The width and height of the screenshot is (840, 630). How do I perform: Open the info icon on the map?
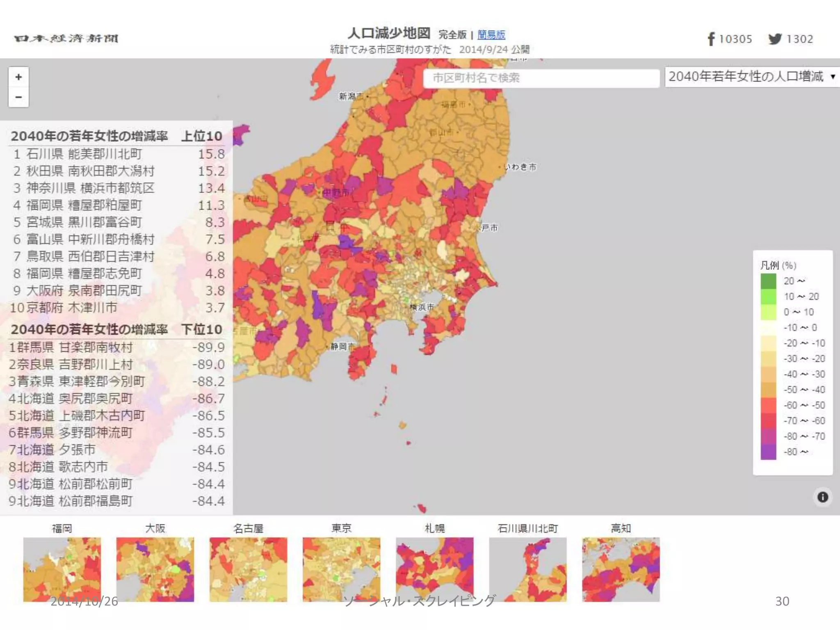point(822,497)
